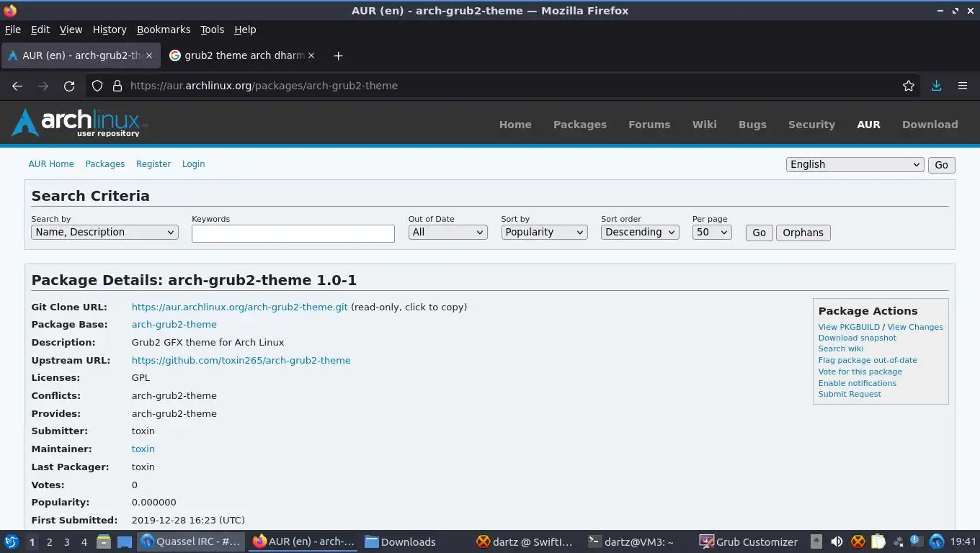Open the History menu
Viewport: 980px width, 553px height.
[x=110, y=30]
